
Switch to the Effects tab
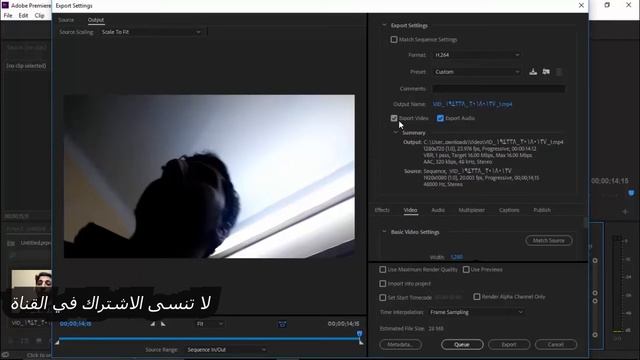pyautogui.click(x=382, y=210)
